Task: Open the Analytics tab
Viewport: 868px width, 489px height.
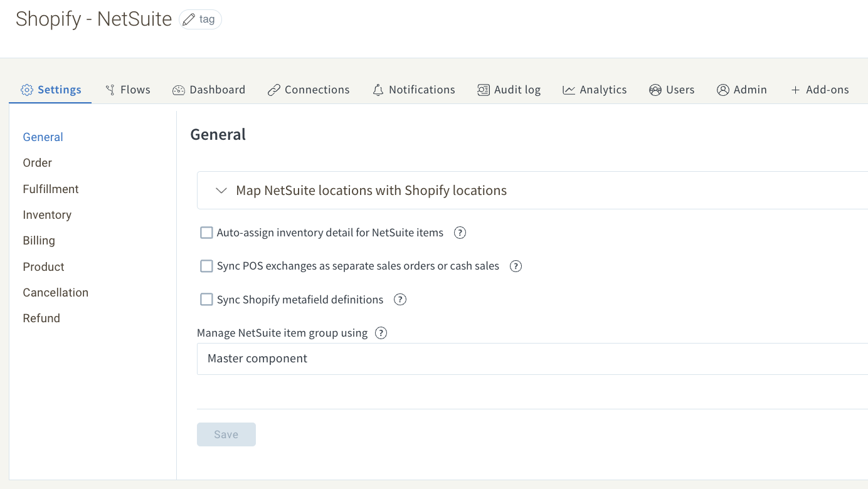Action: click(x=595, y=90)
